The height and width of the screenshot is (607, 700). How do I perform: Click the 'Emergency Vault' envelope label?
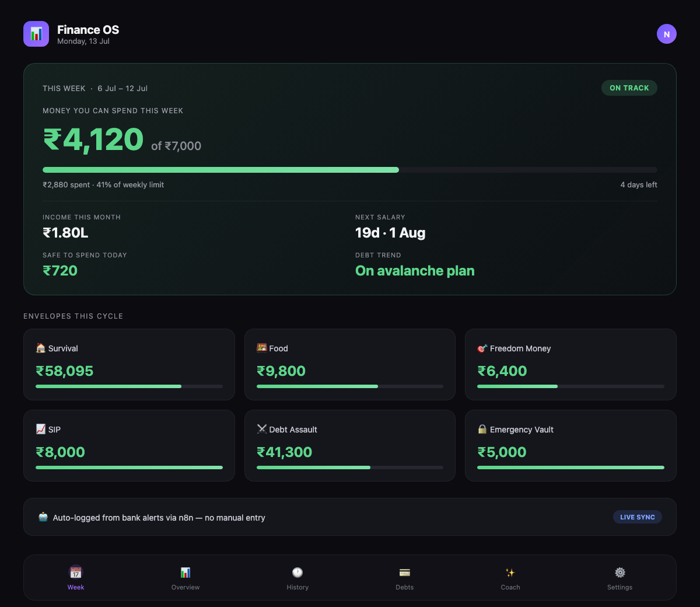pyautogui.click(x=521, y=430)
